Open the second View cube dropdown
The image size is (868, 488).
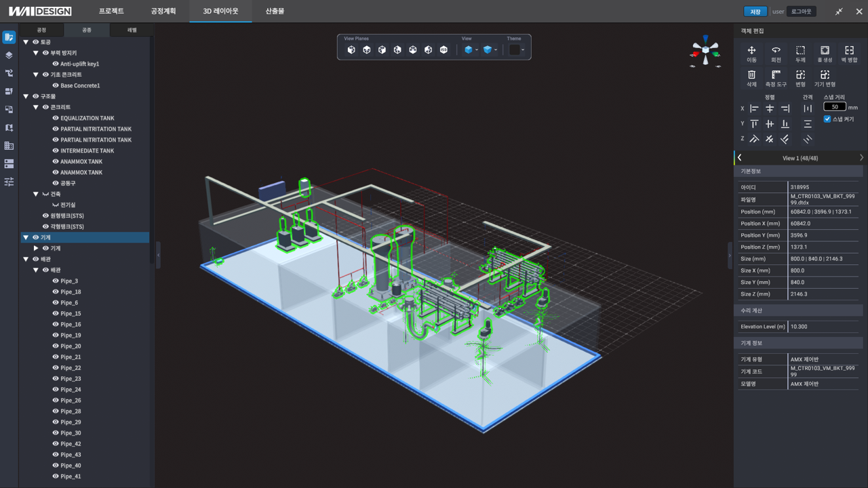pyautogui.click(x=496, y=49)
